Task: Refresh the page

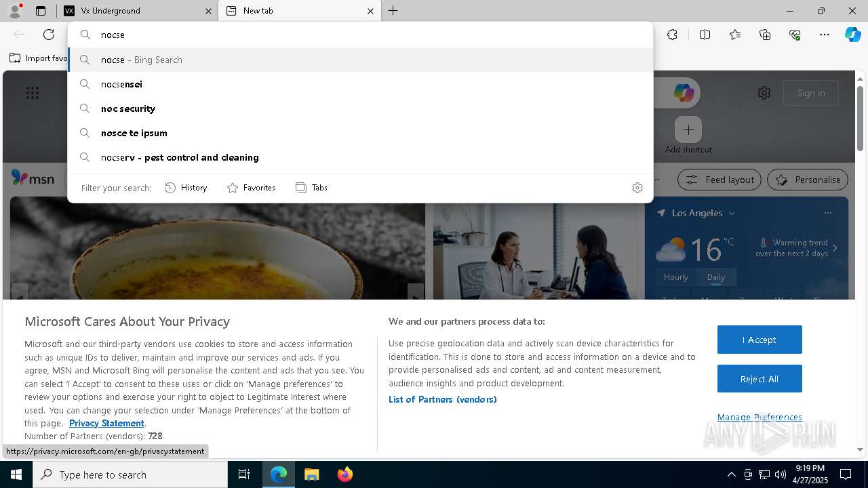Action: pos(49,35)
